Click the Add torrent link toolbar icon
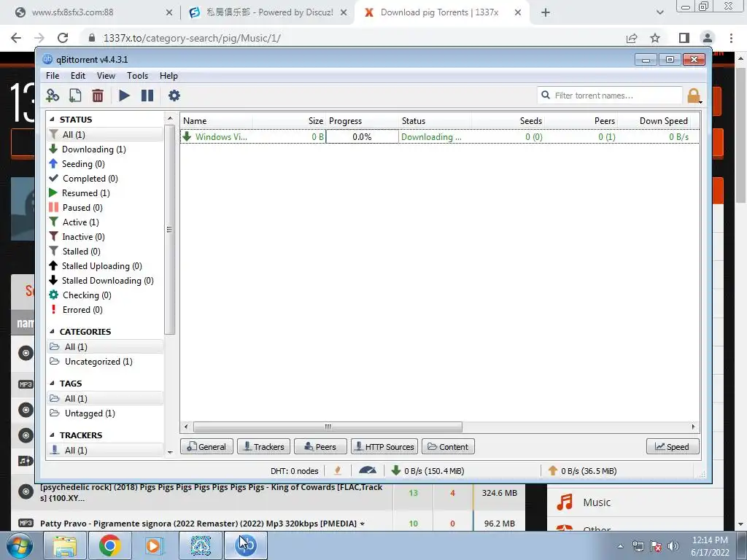The width and height of the screenshot is (747, 560). pos(53,96)
